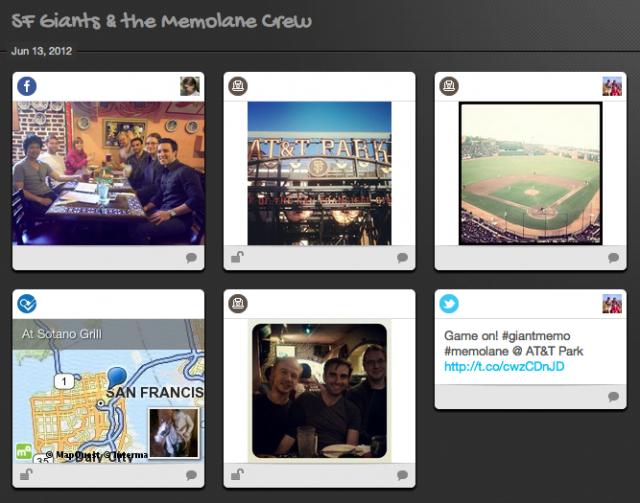Click the Instagram icon on the AT&T Park card
The width and height of the screenshot is (640, 503).
[238, 87]
